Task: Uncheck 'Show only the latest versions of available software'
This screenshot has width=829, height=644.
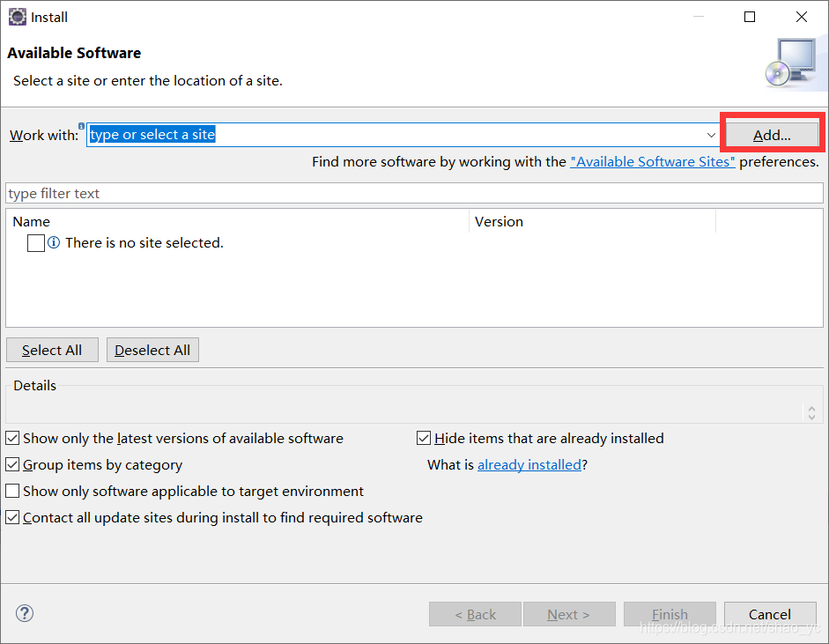Action: click(12, 438)
